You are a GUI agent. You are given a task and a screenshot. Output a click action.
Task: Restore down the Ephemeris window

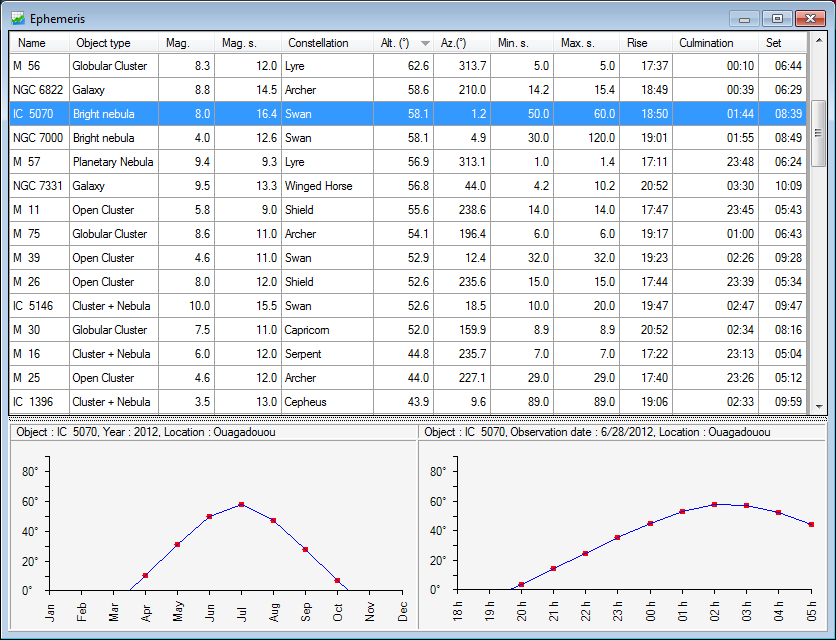[x=775, y=18]
